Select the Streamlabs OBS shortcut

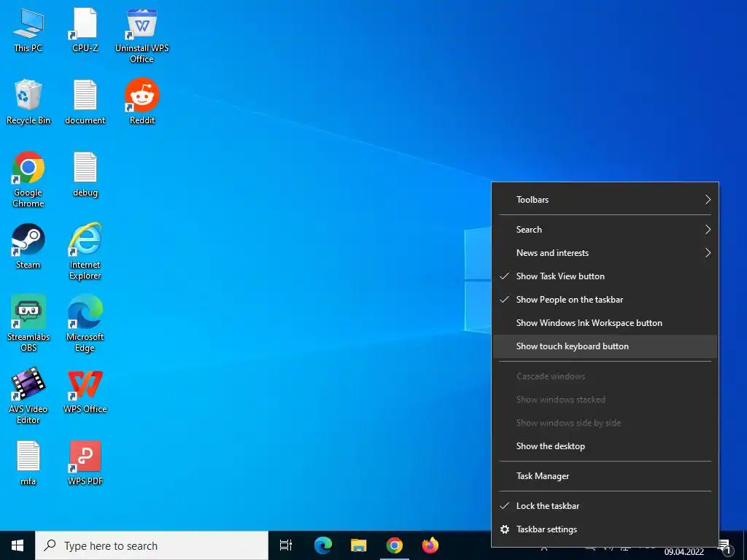point(28,323)
